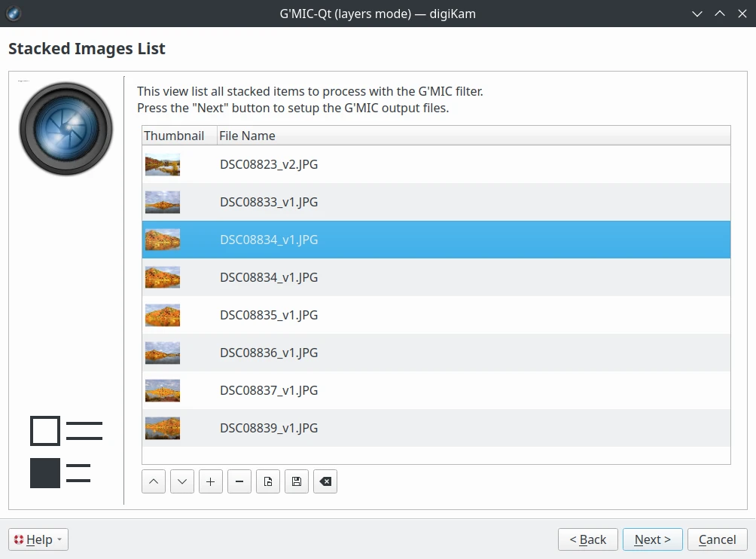This screenshot has height=559, width=756.
Task: Click the digiKam icon in the title bar
Action: [14, 14]
